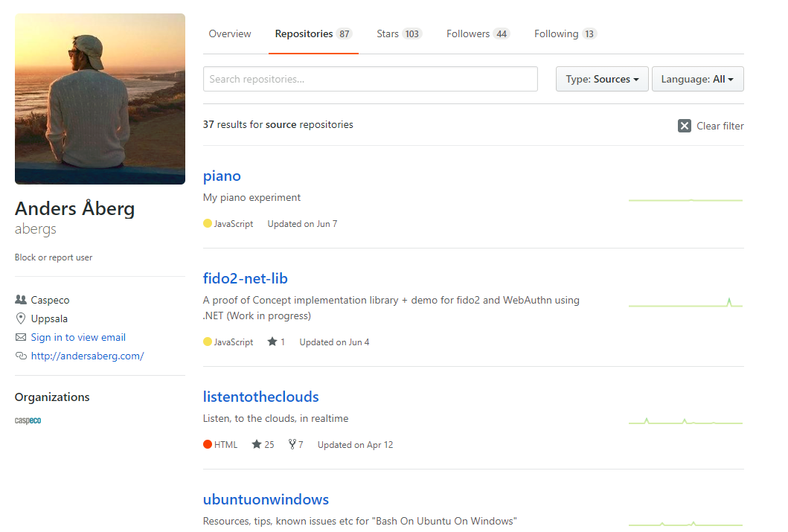Click the abergs username text
The height and width of the screenshot is (532, 788).
(35, 229)
